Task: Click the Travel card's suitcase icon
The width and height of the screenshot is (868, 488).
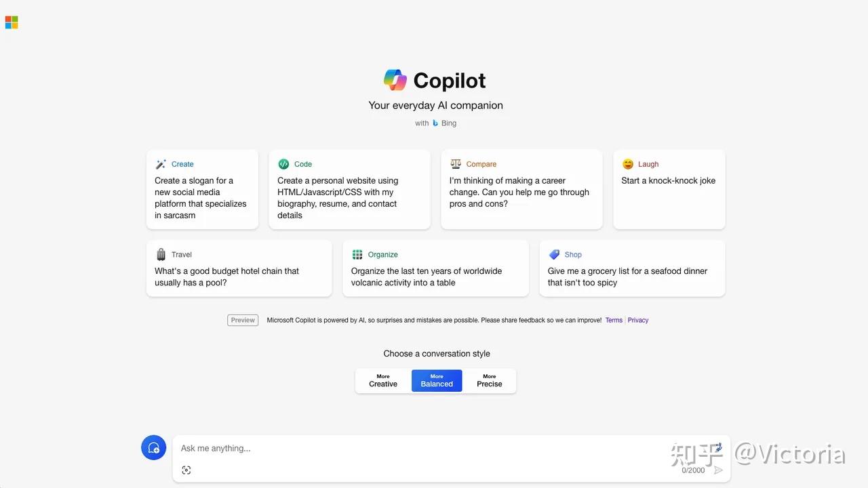Action: [x=161, y=254]
